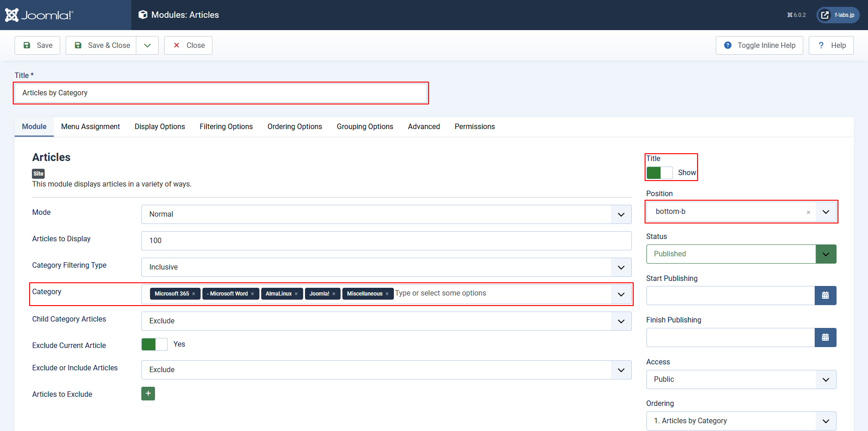This screenshot has width=868, height=431.
Task: Remove the Microsoft 365 category tag
Action: [x=194, y=294]
